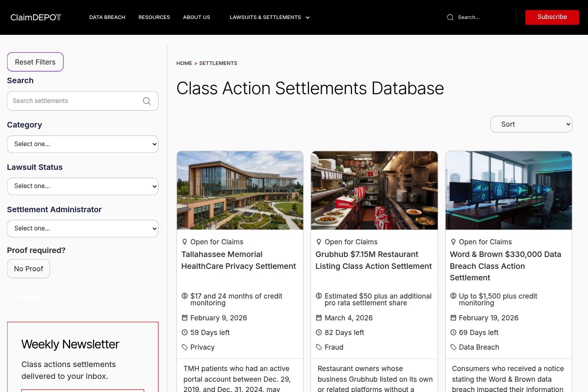Click the Subscribe button
The width and height of the screenshot is (588, 392).
552,17
